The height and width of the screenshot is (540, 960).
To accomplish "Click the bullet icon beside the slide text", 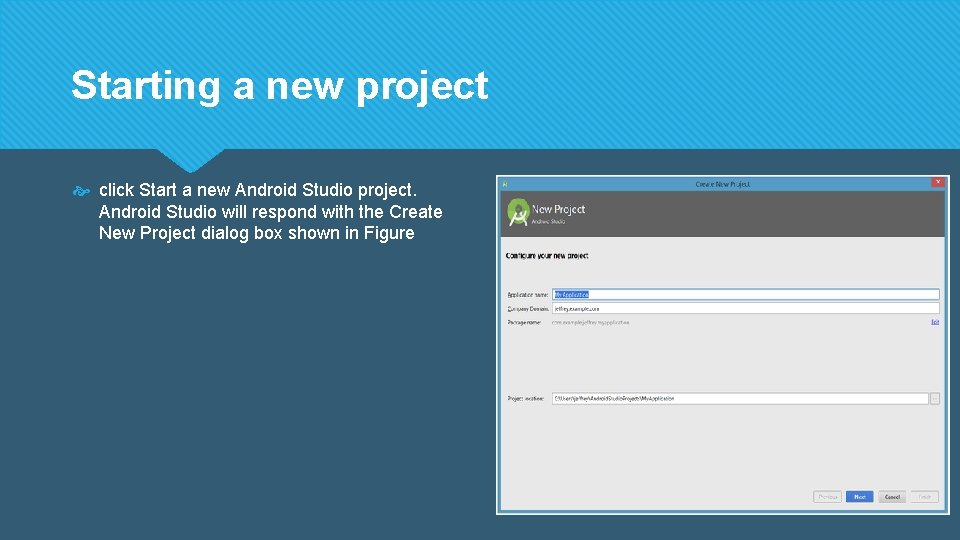I will (x=81, y=192).
